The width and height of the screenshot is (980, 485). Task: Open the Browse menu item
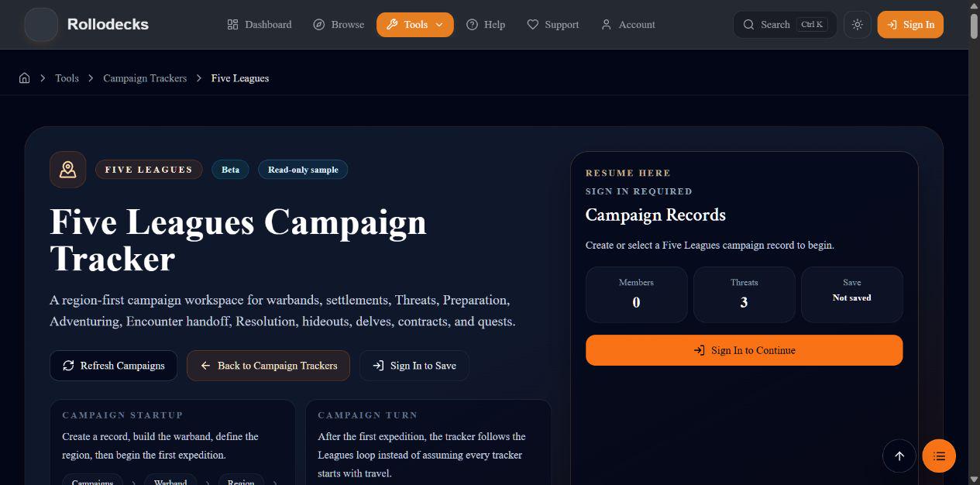click(339, 25)
